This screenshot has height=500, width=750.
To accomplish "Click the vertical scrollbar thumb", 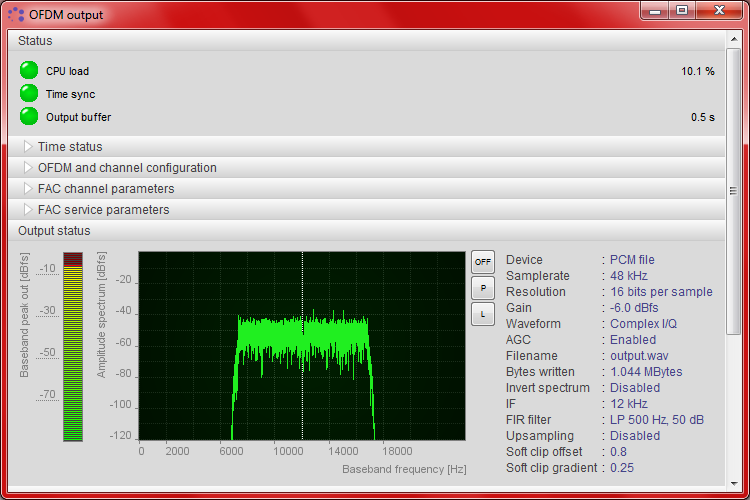I will [x=733, y=191].
